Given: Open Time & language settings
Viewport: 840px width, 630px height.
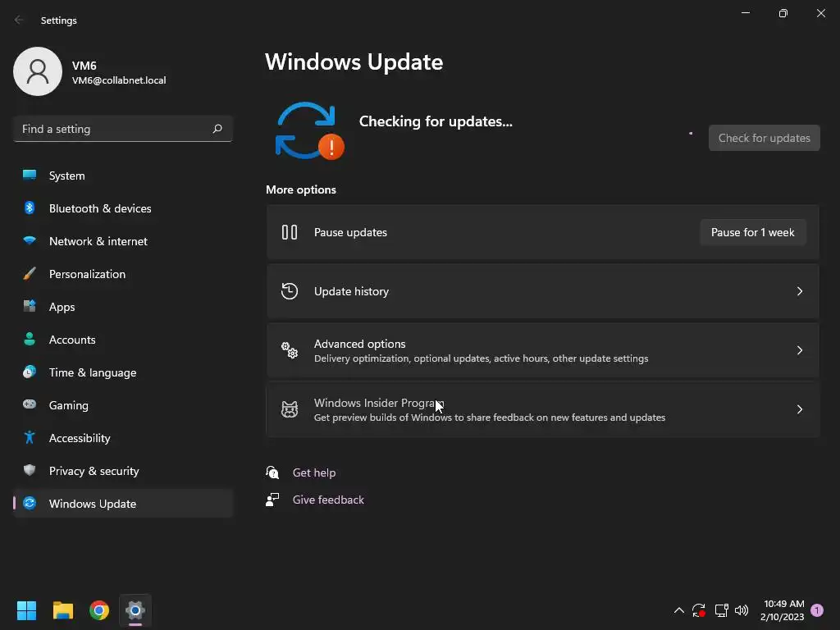Looking at the screenshot, I should pyautogui.click(x=123, y=372).
